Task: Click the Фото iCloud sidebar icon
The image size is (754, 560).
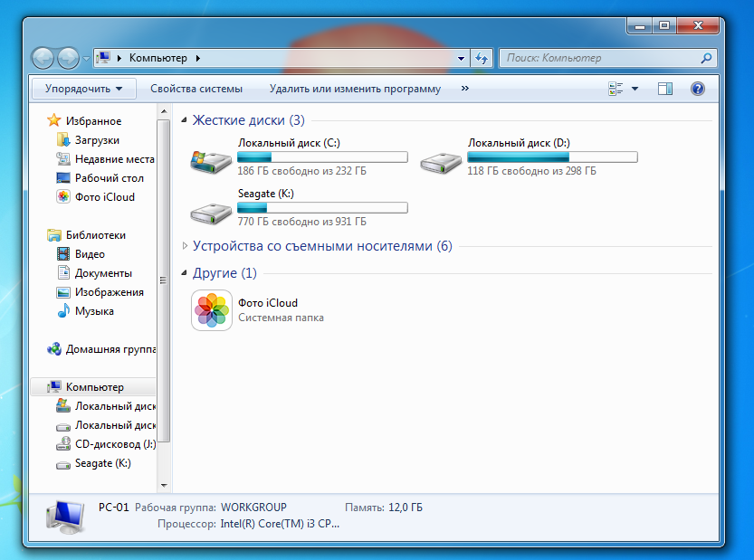Action: 63,196
